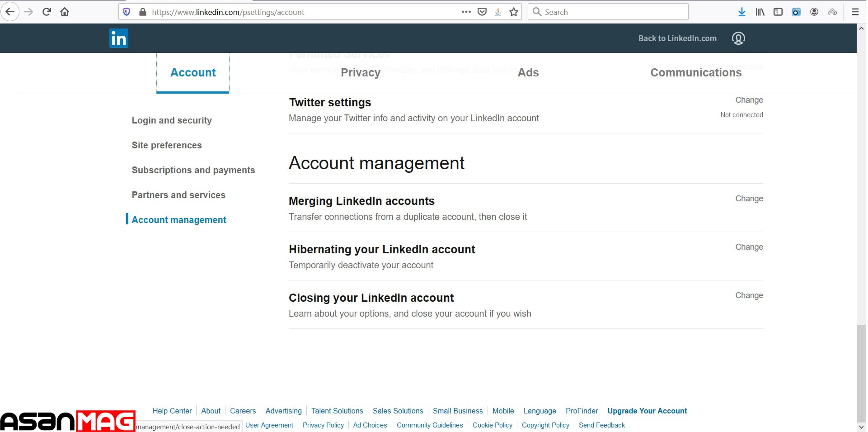The width and height of the screenshot is (868, 432).
Task: Click Upgrade Your Account link
Action: [x=647, y=411]
